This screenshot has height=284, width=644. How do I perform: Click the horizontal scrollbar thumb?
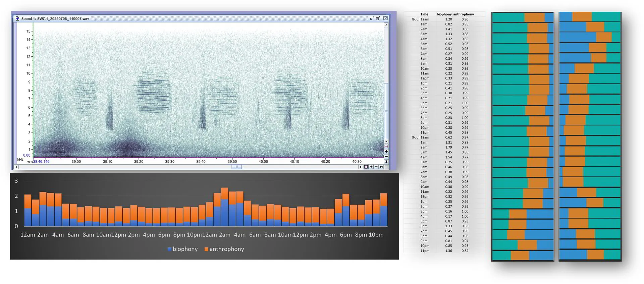236,167
